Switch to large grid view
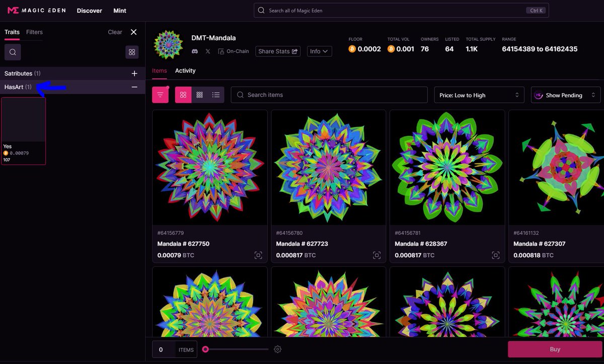This screenshot has width=604, height=364. 183,95
